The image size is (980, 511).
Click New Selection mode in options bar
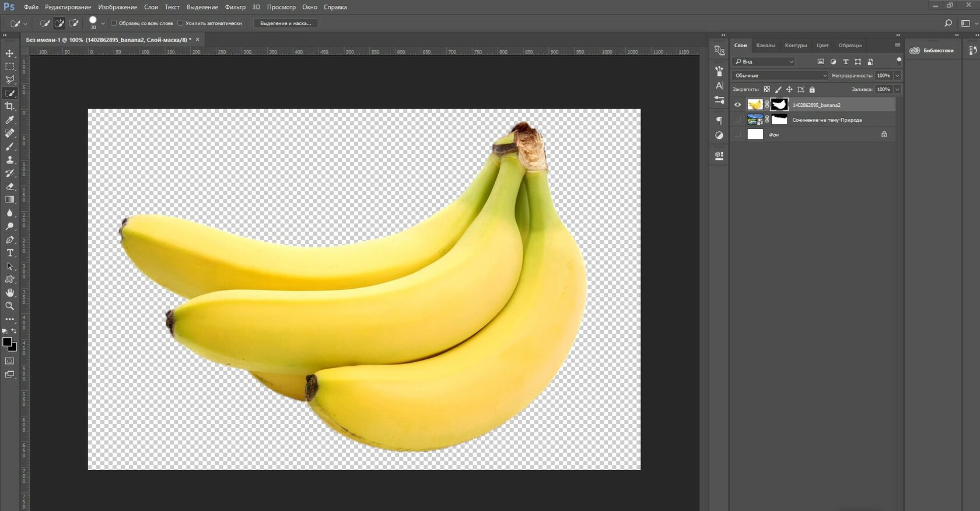click(x=44, y=23)
